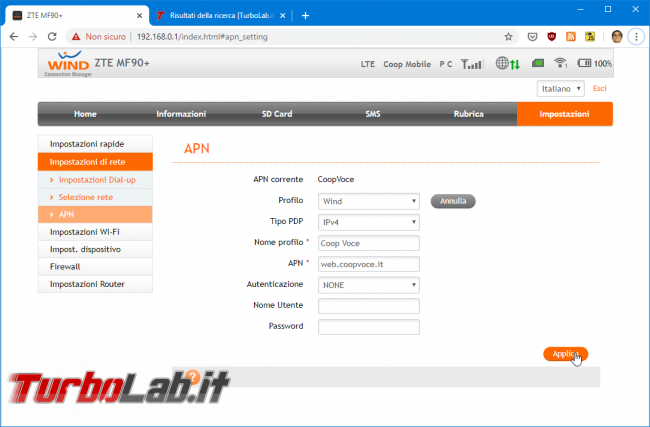The image size is (650, 427).
Task: Open the SMS menu tab
Action: click(x=373, y=114)
